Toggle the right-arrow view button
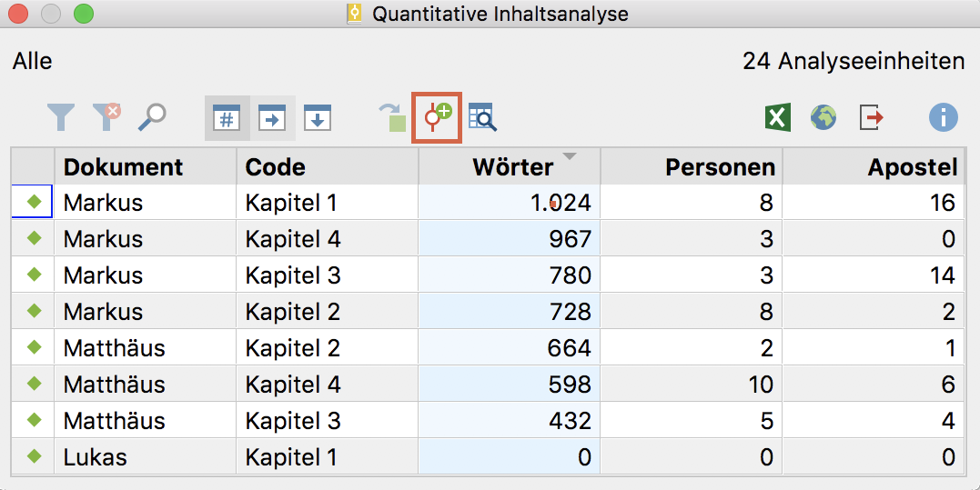Viewport: 980px width, 490px height. coord(272,118)
